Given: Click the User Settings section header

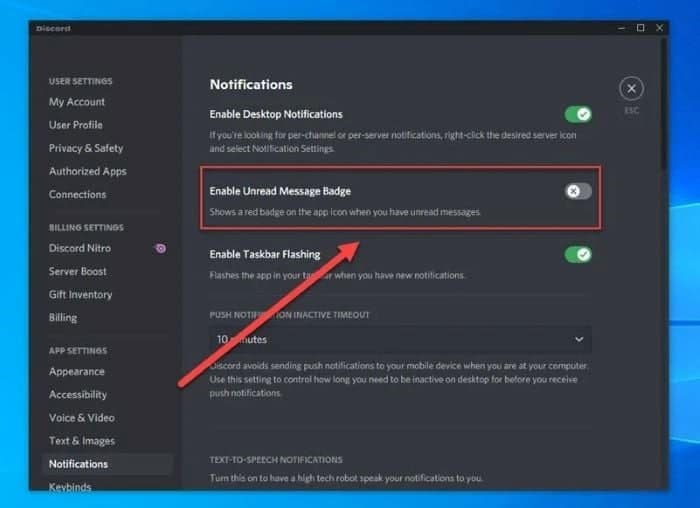Looking at the screenshot, I should 81,81.
